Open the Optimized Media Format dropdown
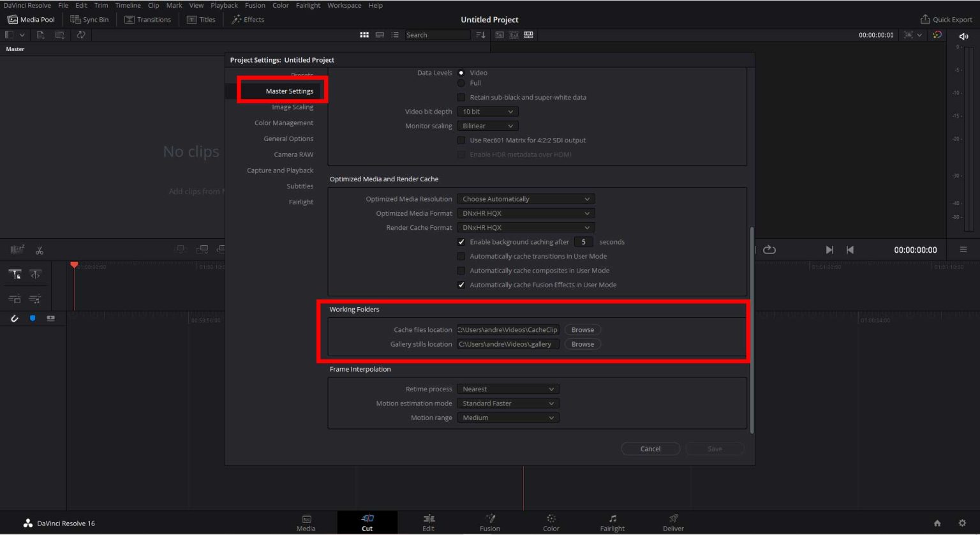 point(525,213)
